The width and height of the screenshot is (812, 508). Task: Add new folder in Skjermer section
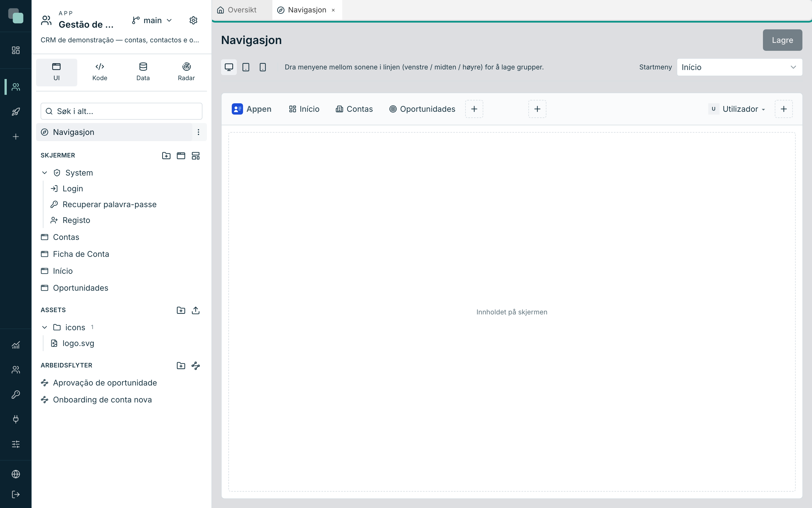(x=166, y=156)
